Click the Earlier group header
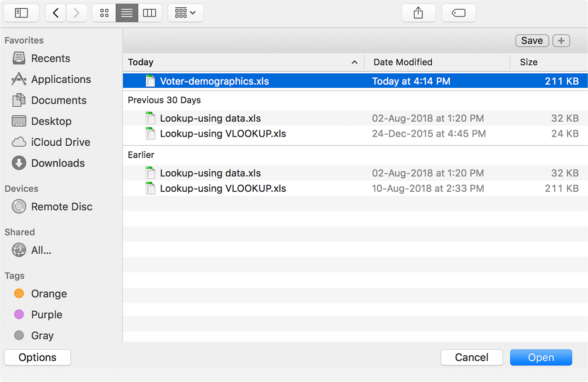The width and height of the screenshot is (588, 382). coord(141,155)
